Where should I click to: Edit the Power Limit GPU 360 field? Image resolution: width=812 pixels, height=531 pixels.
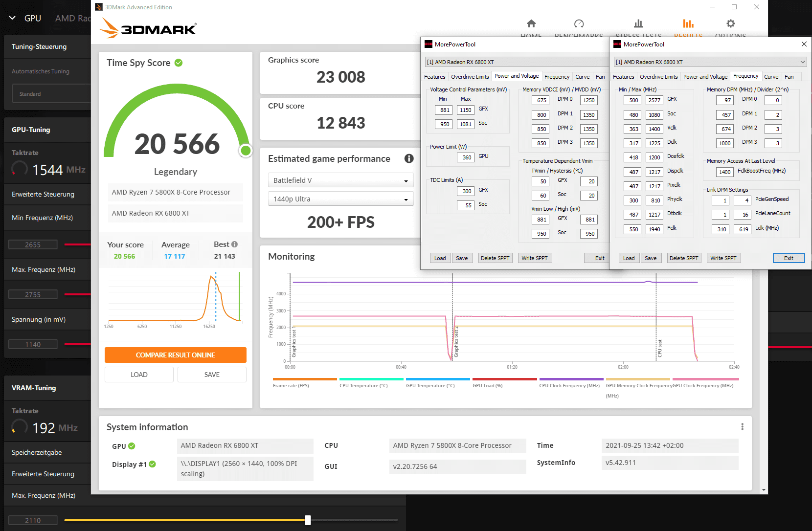pyautogui.click(x=466, y=157)
